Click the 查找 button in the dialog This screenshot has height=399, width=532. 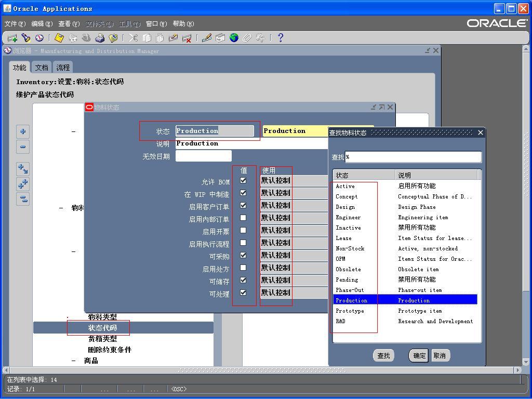point(384,355)
